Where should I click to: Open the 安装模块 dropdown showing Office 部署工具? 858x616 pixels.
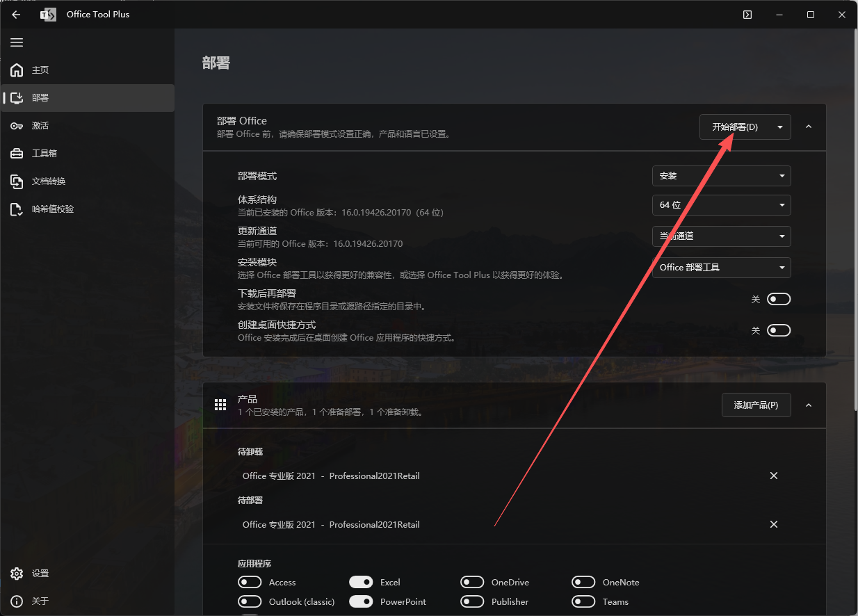721,267
